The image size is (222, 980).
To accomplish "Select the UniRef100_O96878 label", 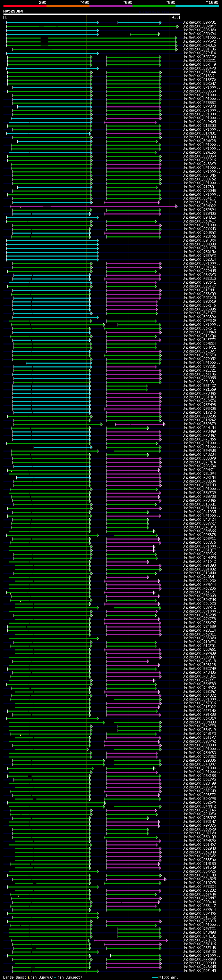I will 199,535.
